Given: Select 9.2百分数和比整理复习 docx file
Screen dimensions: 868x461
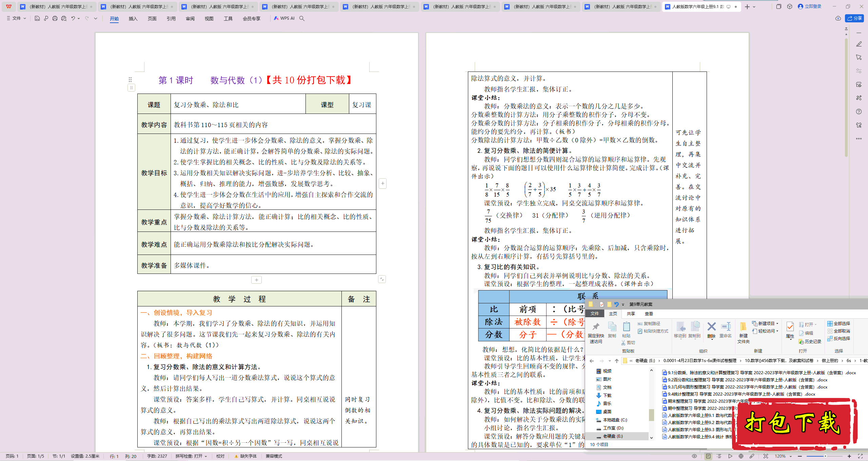Looking at the screenshot, I should point(745,380).
